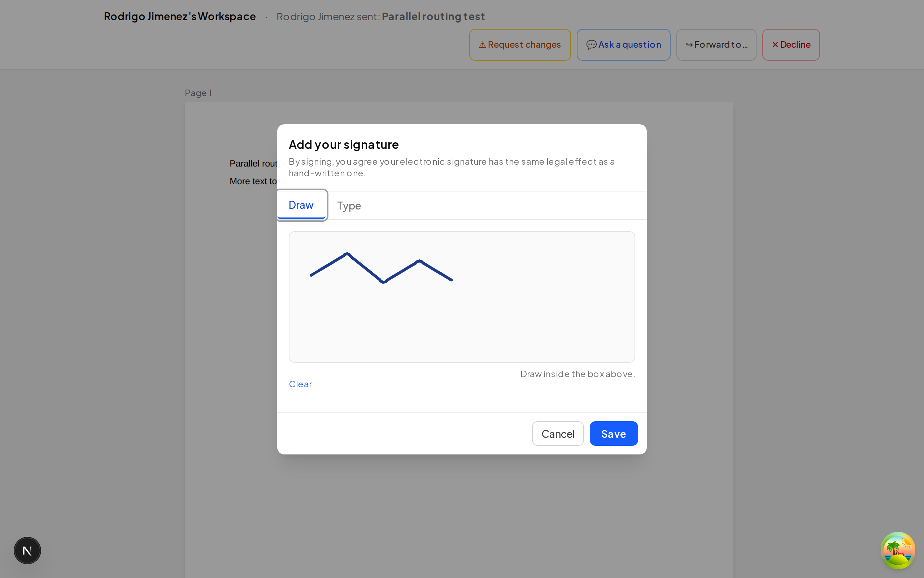924x578 pixels.
Task: Open the Next.js dev tools badge
Action: (27, 551)
